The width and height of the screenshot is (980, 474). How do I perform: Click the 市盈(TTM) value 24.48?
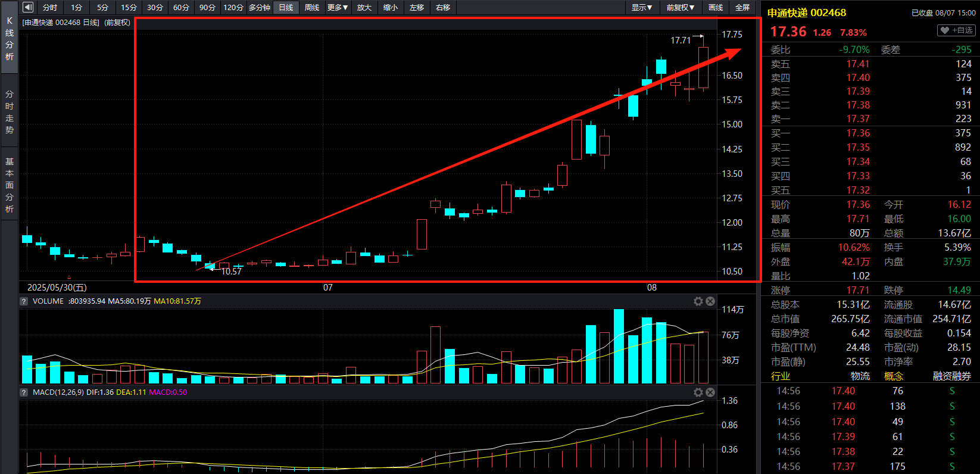(x=858, y=347)
